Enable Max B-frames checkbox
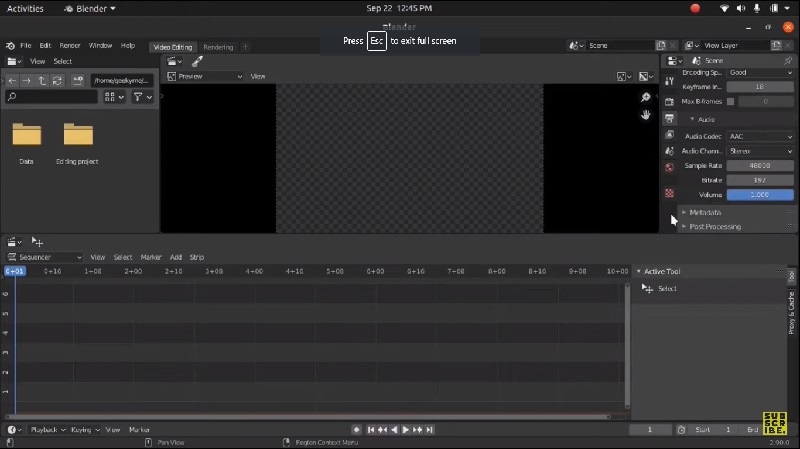Screen dimensions: 800x449 click(730, 102)
